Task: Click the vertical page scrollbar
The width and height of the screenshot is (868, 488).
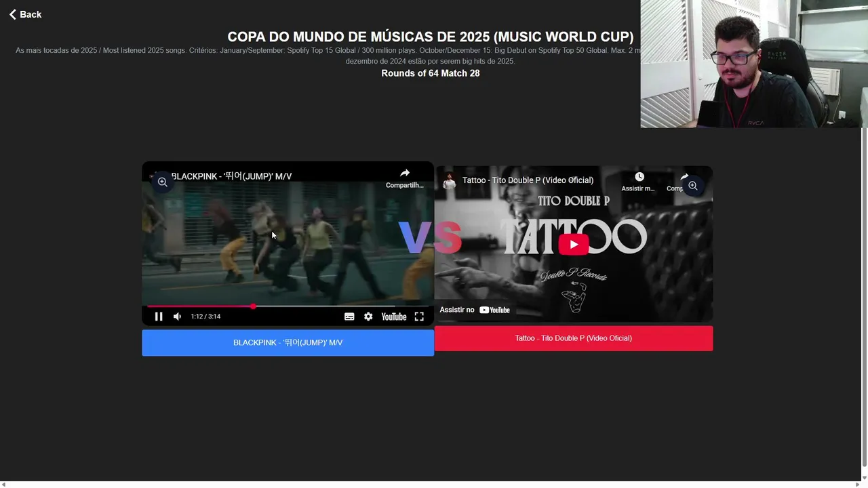Action: (864, 298)
